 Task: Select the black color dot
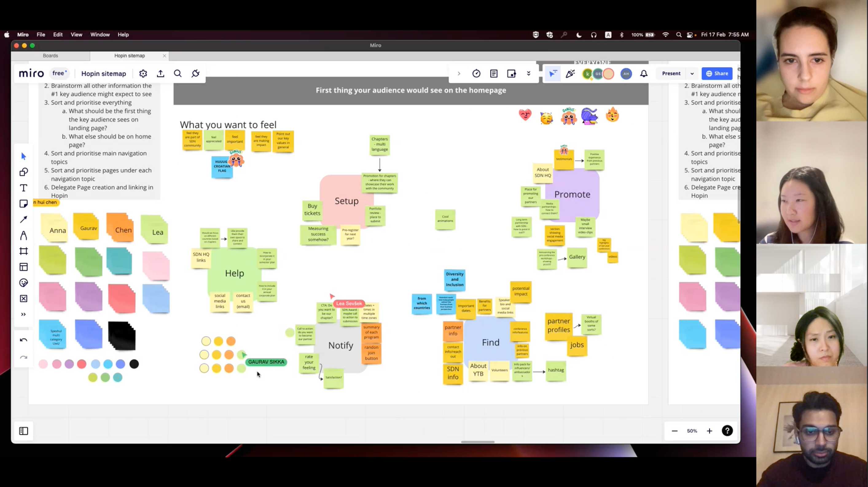[134, 364]
